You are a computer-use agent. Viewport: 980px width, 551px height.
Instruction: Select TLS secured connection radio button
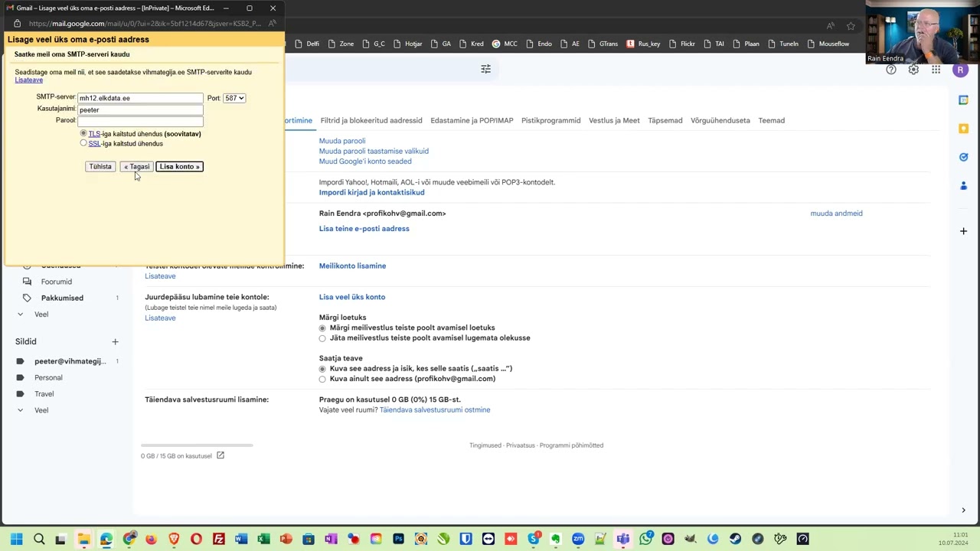pos(83,133)
